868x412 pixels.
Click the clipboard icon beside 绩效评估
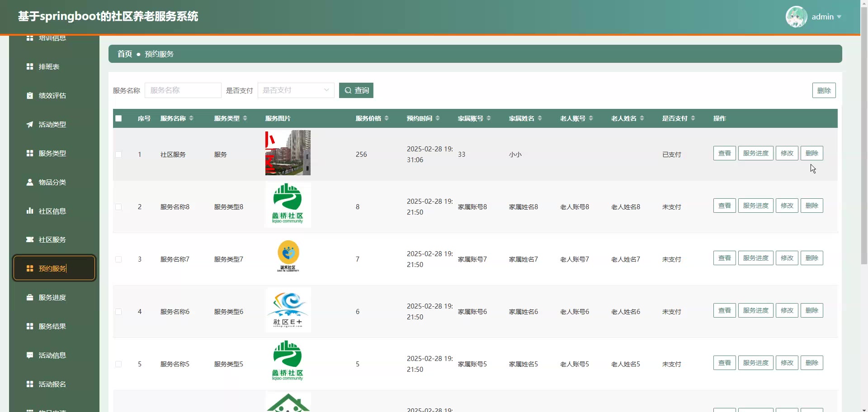point(30,96)
